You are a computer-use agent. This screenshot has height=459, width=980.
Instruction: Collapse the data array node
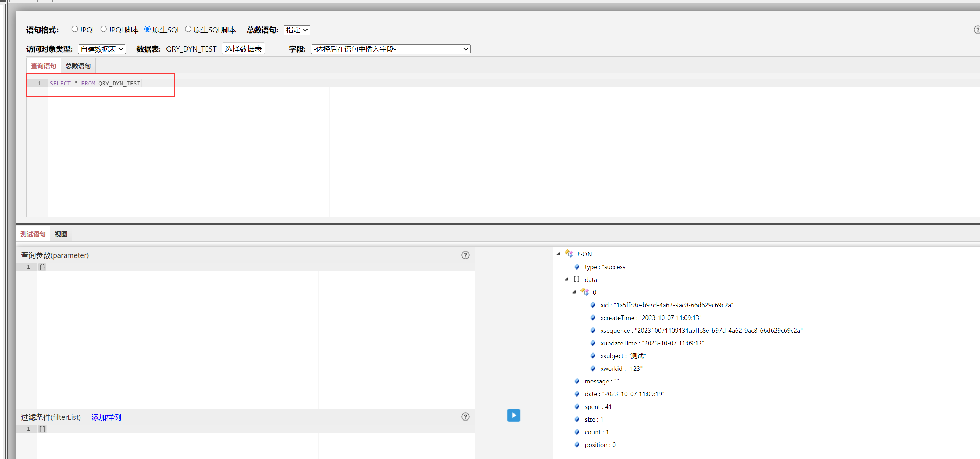(x=566, y=279)
